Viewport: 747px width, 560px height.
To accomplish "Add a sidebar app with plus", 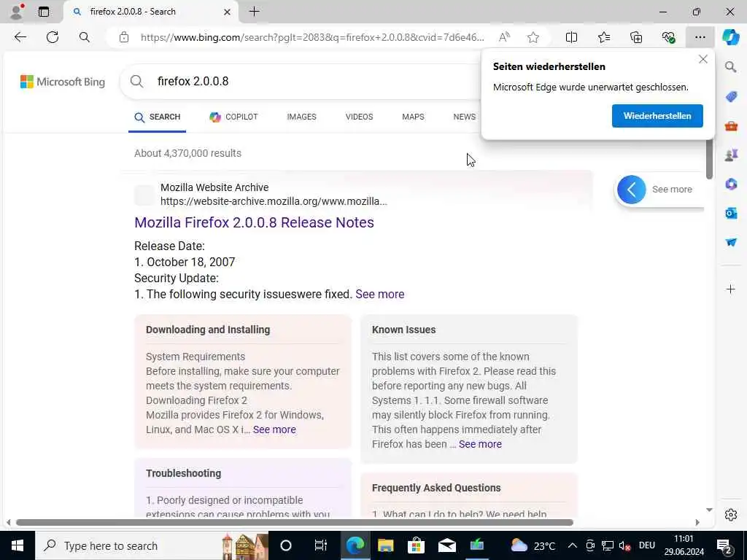I will [731, 289].
